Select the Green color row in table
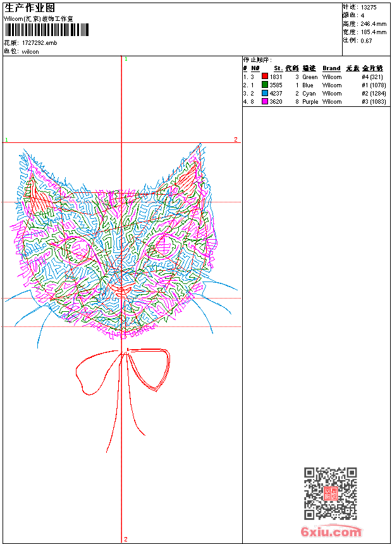This screenshot has width=392, height=544. point(310,77)
